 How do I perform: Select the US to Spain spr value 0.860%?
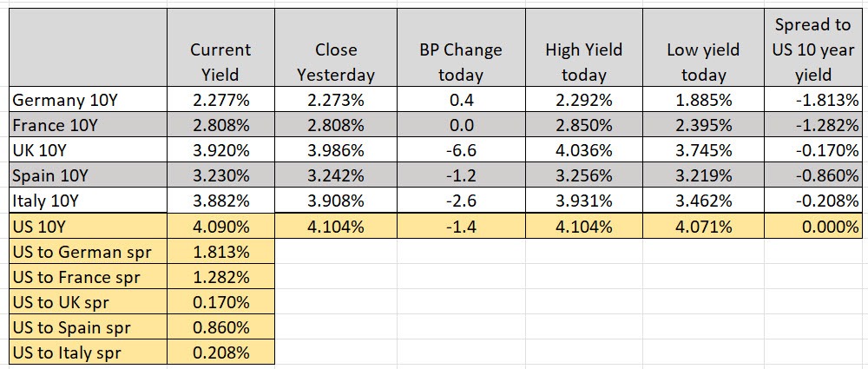(220, 327)
